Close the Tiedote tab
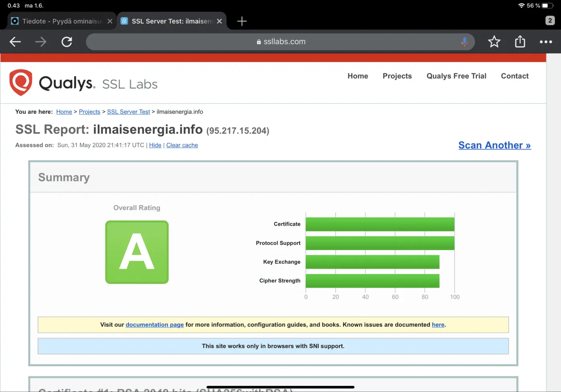Image resolution: width=561 pixels, height=392 pixels. point(110,21)
